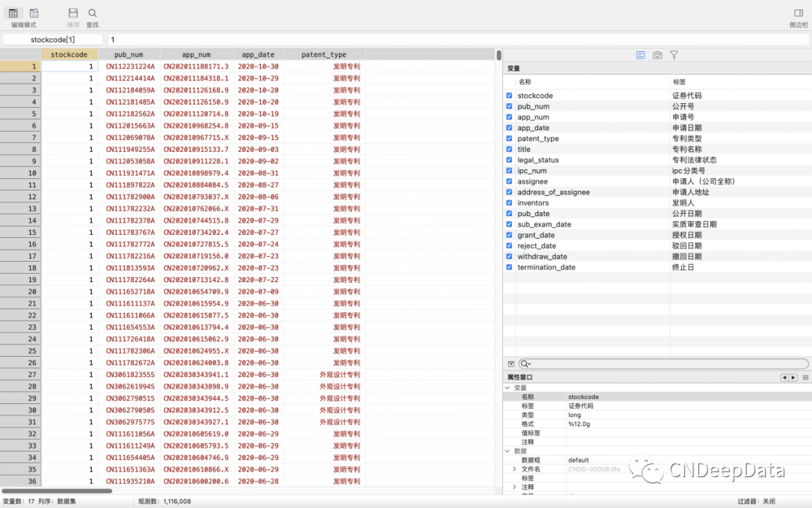Screen dimensions: 812x508
Task: Toggle the sidebar (侧边栏) icon
Action: [x=798, y=13]
